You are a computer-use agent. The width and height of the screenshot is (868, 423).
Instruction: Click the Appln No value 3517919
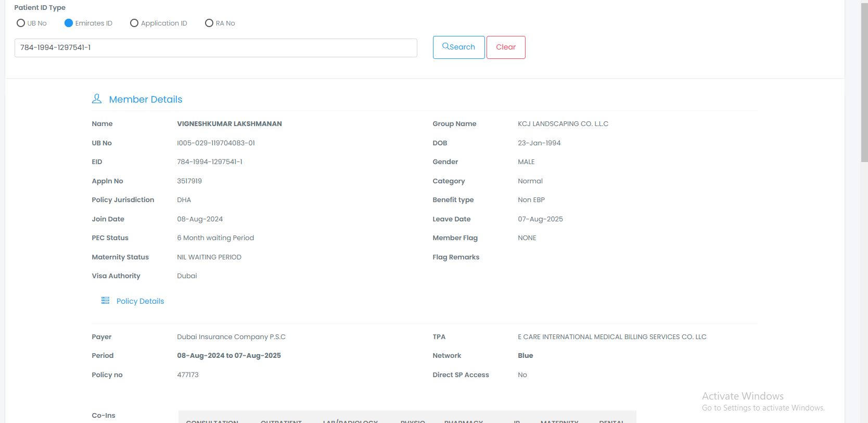[x=189, y=181]
